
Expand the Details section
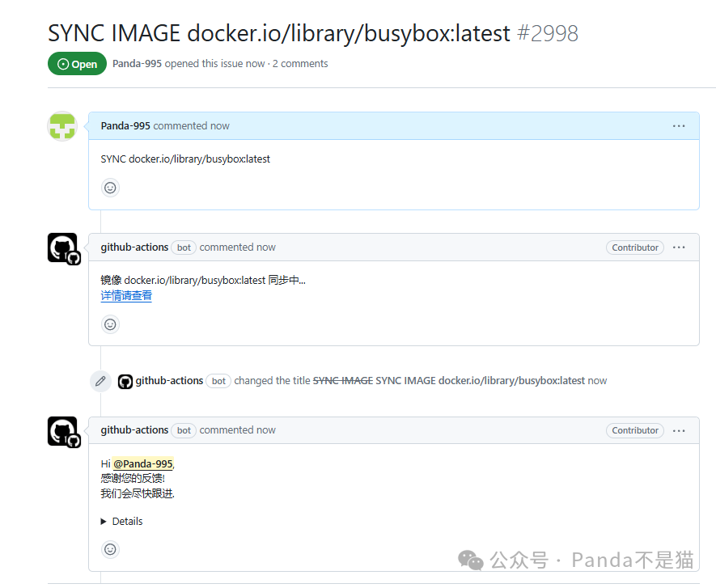[x=122, y=522]
